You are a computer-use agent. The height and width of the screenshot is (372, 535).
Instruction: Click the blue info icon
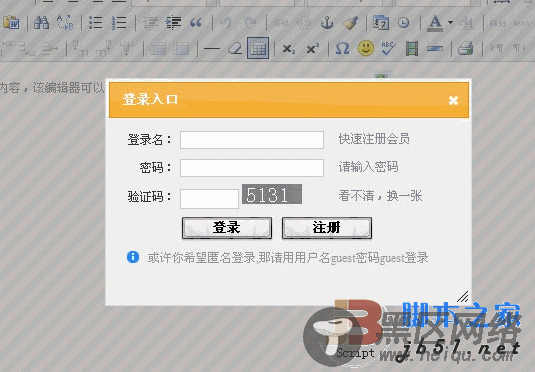coord(133,257)
